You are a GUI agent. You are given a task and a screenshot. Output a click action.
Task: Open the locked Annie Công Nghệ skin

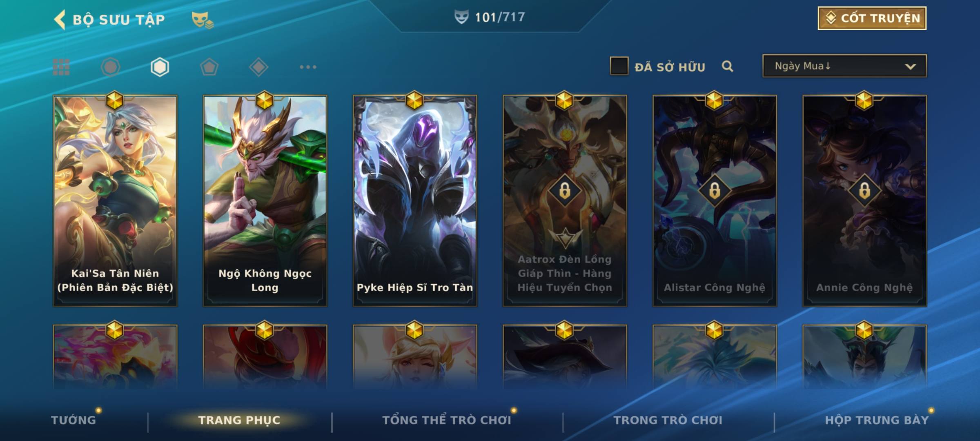[864, 200]
